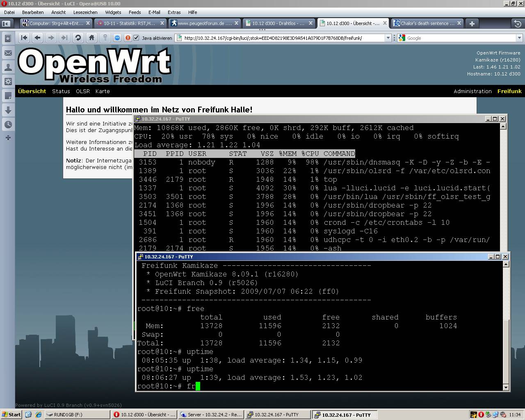The image size is (525, 420).
Task: Add a panel with the plus icon
Action: [x=8, y=138]
